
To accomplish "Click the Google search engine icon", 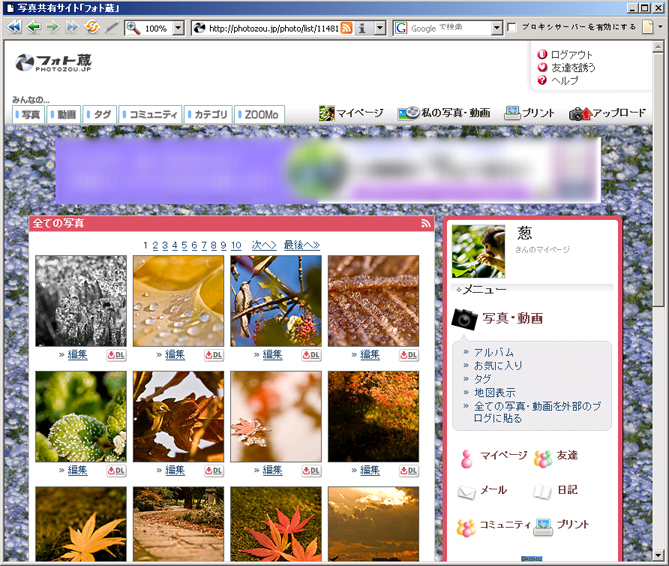I will (401, 29).
